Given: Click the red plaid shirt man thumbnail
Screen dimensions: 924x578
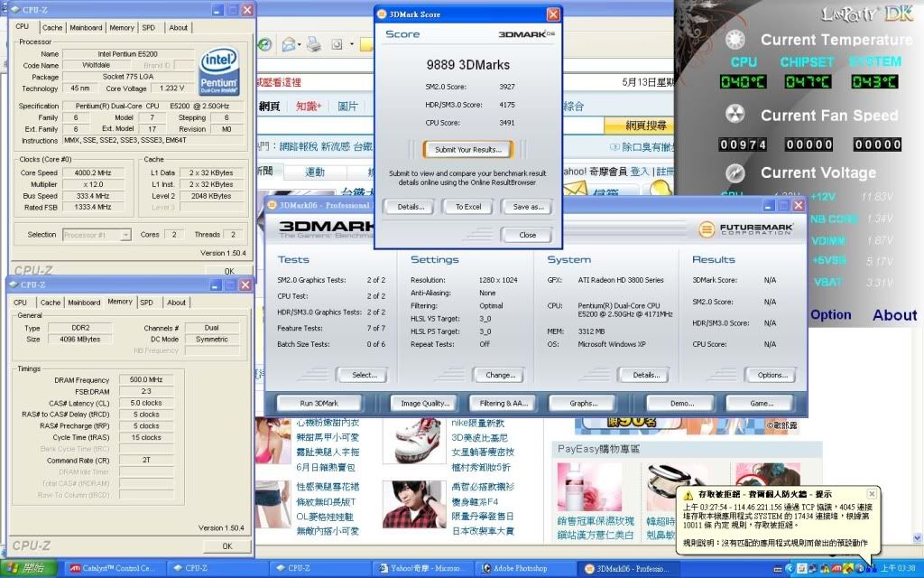Looking at the screenshot, I should (x=415, y=504).
